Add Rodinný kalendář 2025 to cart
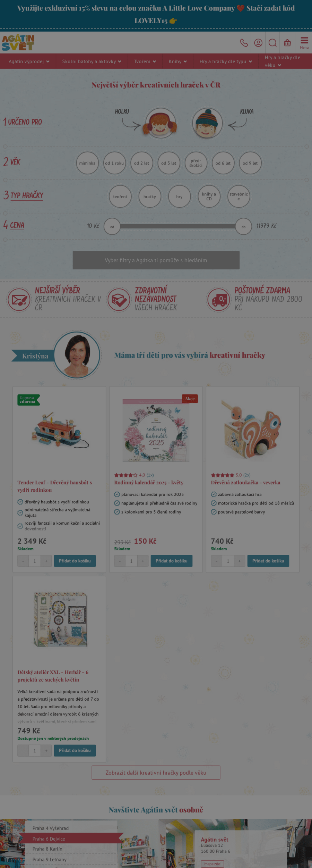 pos(172,561)
